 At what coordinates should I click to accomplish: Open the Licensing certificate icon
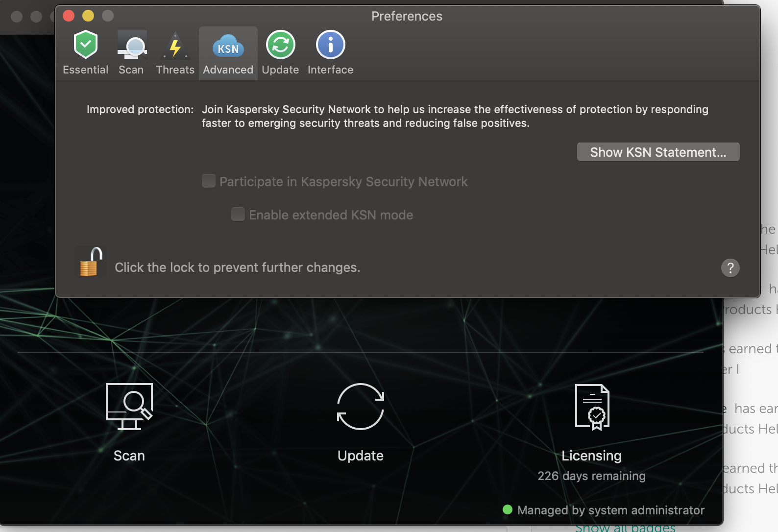click(592, 407)
